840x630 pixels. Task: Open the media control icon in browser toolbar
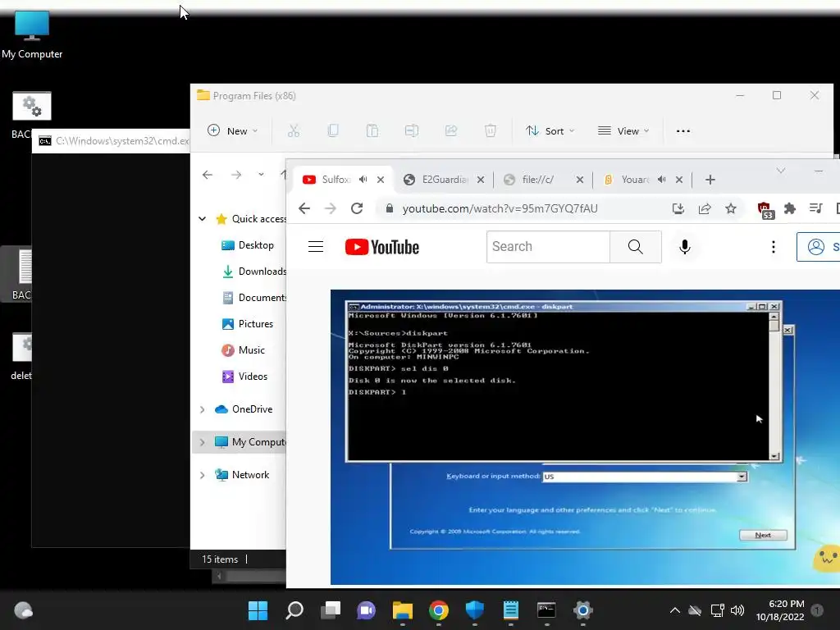tap(816, 208)
